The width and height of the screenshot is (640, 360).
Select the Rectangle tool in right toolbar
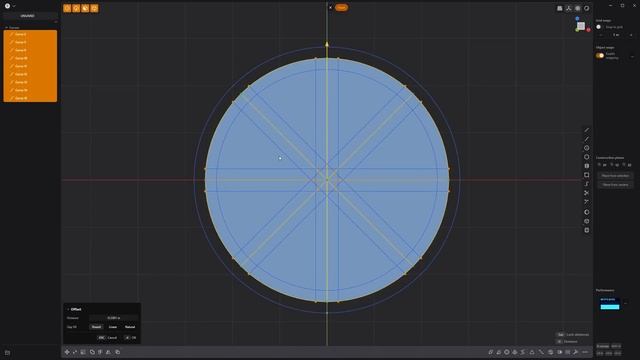click(x=587, y=175)
